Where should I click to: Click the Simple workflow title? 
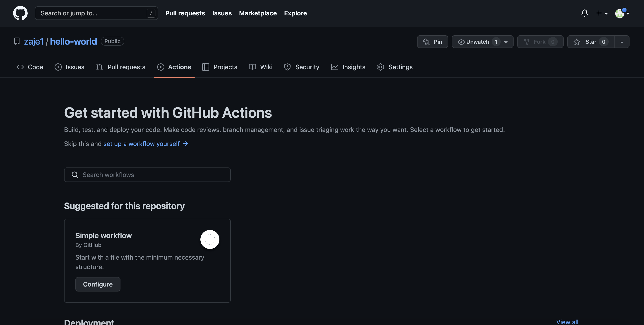coord(103,236)
